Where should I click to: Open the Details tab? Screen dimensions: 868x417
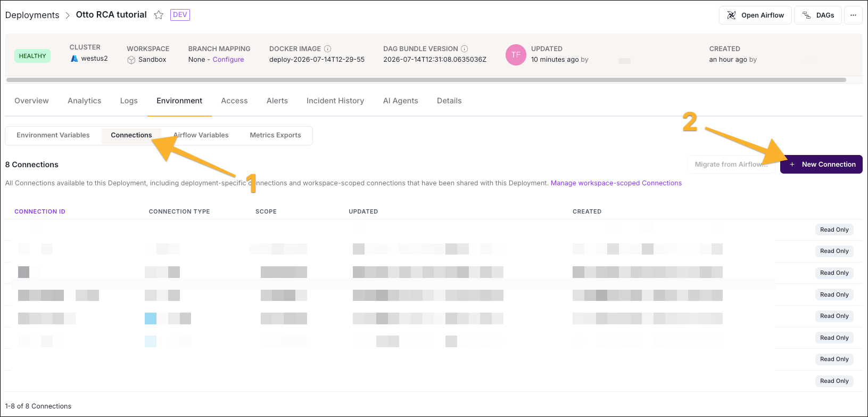(x=449, y=101)
